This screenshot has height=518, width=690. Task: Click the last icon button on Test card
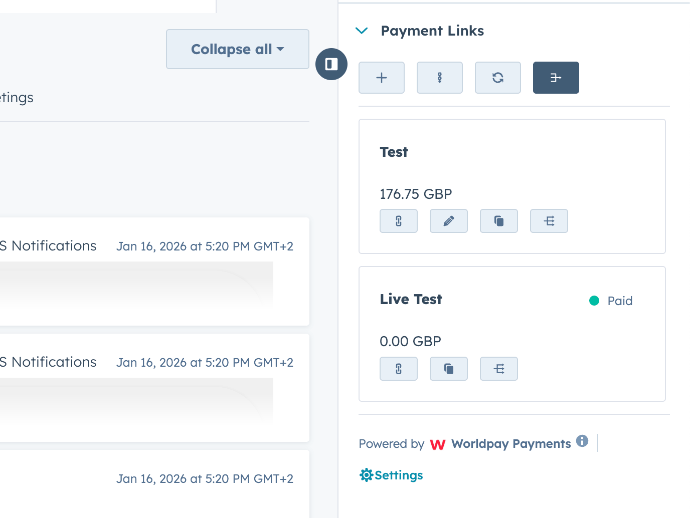(x=549, y=221)
